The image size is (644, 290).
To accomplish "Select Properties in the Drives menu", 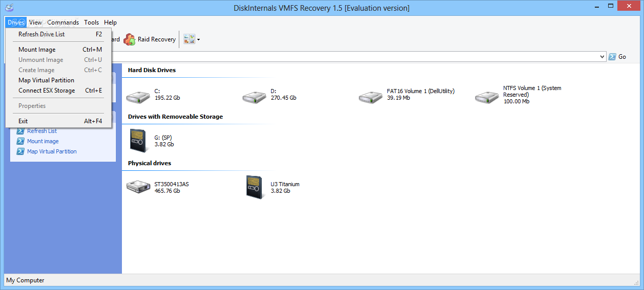I will (58, 106).
